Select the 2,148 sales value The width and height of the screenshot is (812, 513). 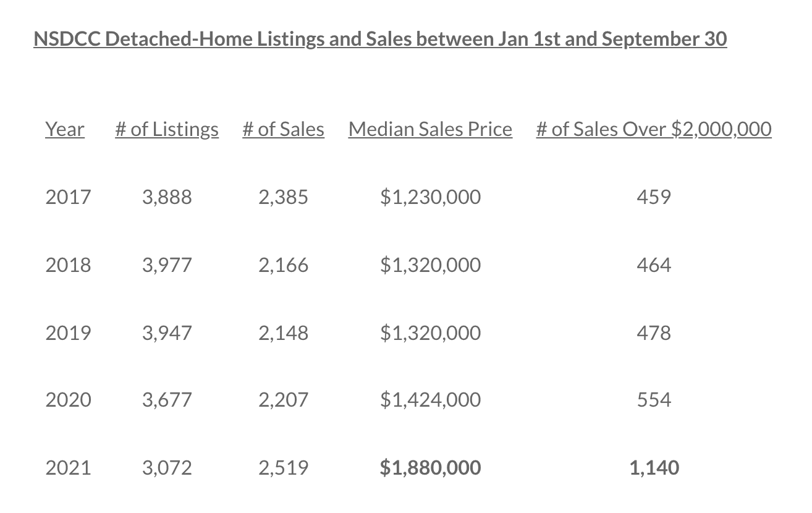pyautogui.click(x=284, y=333)
